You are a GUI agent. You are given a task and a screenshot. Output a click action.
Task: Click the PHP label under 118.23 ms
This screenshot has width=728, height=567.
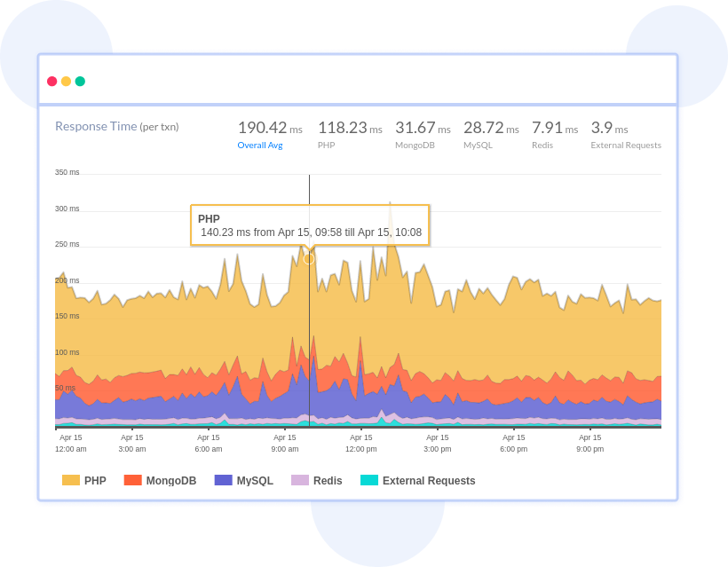(x=326, y=146)
